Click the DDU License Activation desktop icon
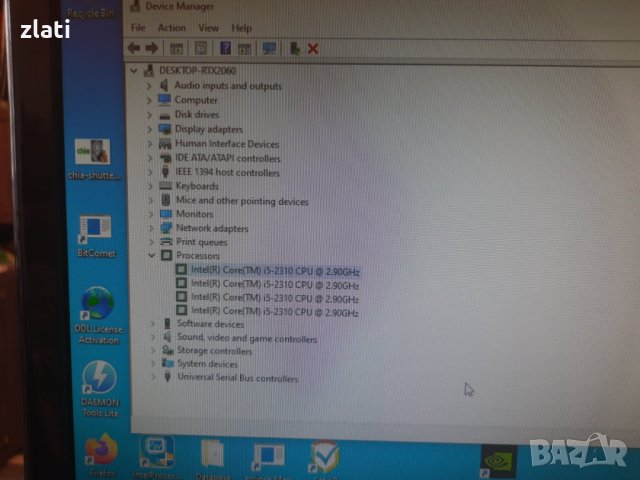This screenshot has width=640, height=480. pos(98,303)
